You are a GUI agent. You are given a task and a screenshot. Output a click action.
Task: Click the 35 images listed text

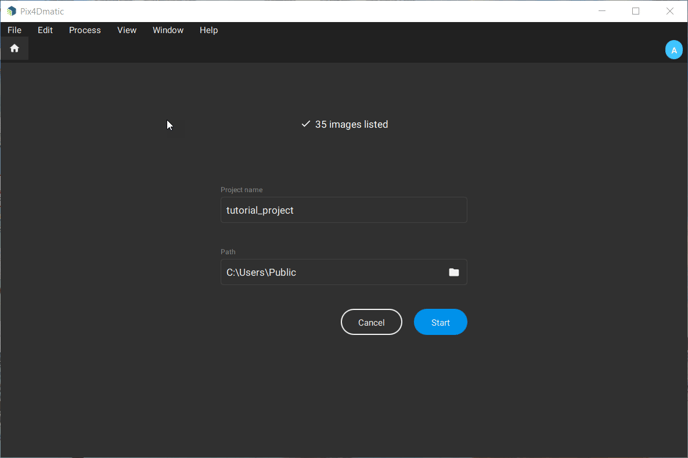[351, 124]
